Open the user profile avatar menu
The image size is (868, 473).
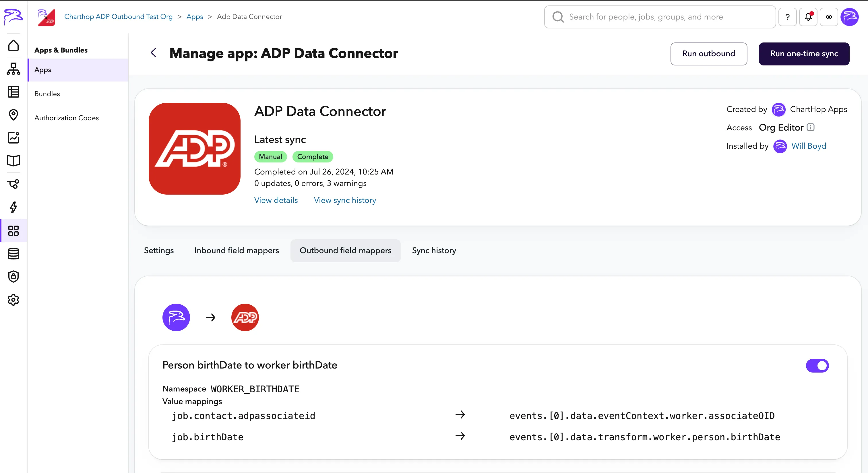(850, 17)
